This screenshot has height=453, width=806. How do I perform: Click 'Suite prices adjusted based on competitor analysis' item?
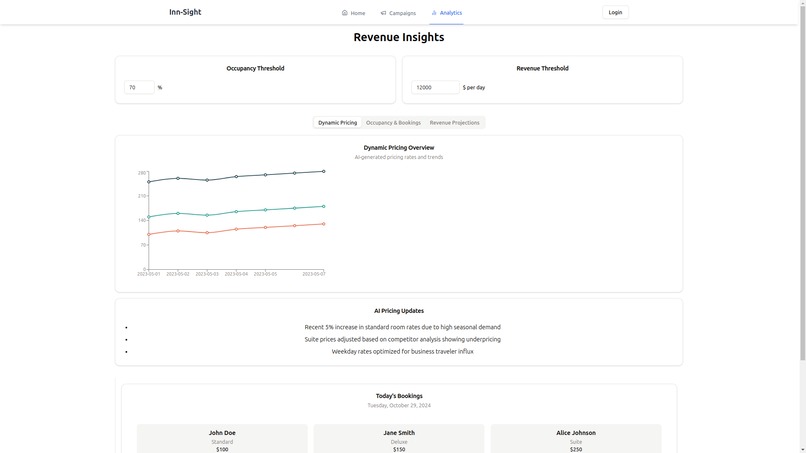click(402, 339)
